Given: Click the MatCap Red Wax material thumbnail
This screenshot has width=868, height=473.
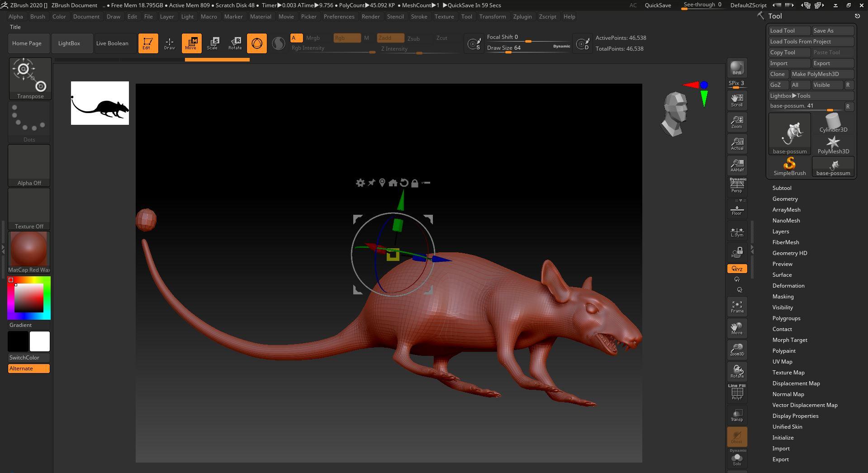Looking at the screenshot, I should [29, 249].
